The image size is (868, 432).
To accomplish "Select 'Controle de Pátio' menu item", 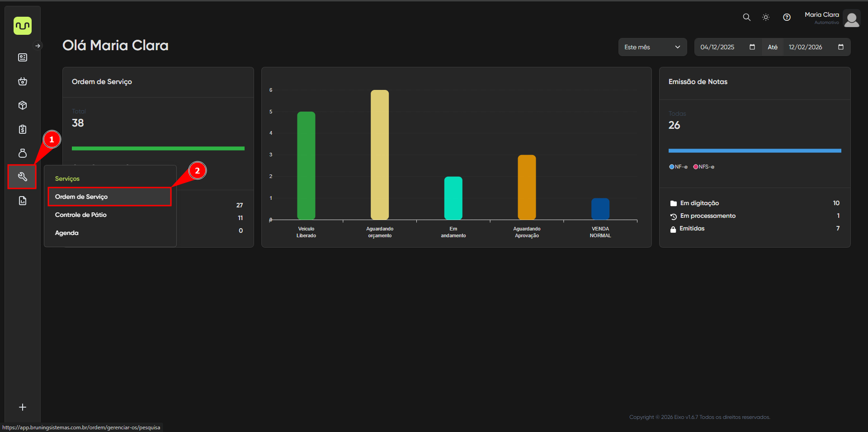I will pyautogui.click(x=81, y=215).
